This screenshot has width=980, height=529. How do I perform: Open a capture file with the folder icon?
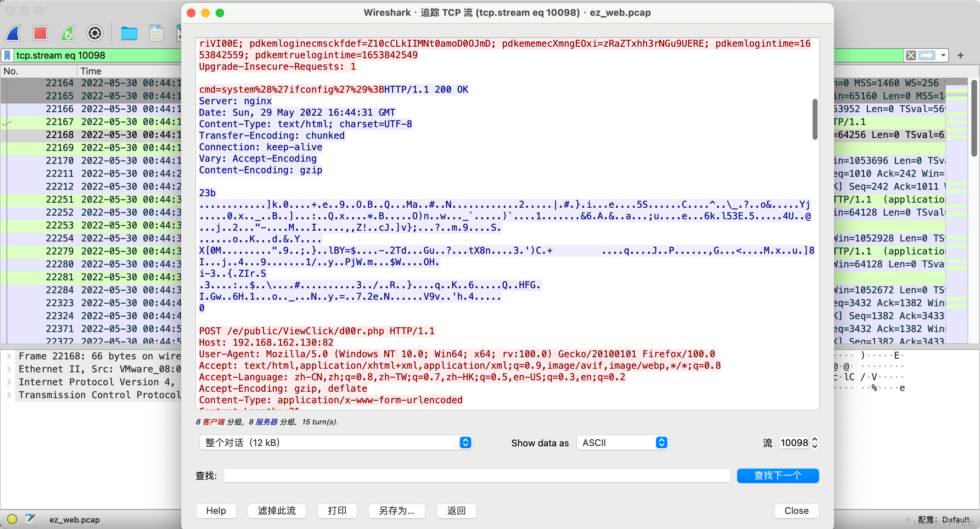point(129,33)
